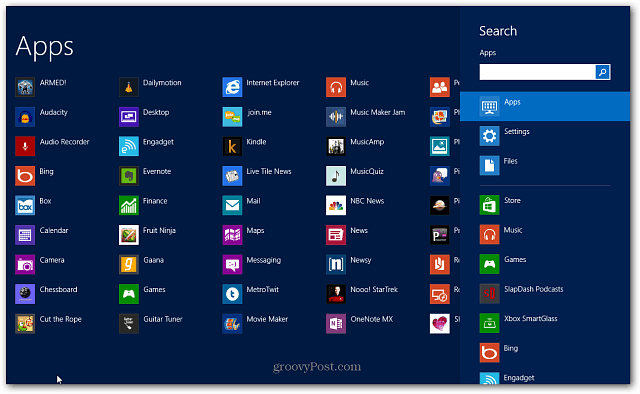Open the Audio Recorder app
The height and width of the screenshot is (394, 640).
pos(25,147)
